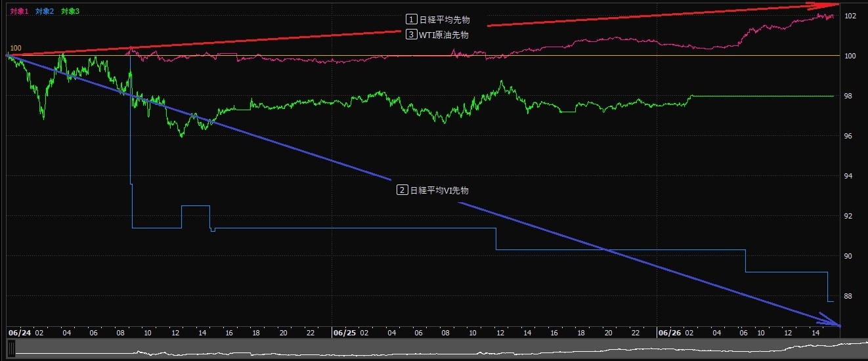Click the overview mini chart strip
This screenshot has width=868, height=361.
(x=433, y=350)
